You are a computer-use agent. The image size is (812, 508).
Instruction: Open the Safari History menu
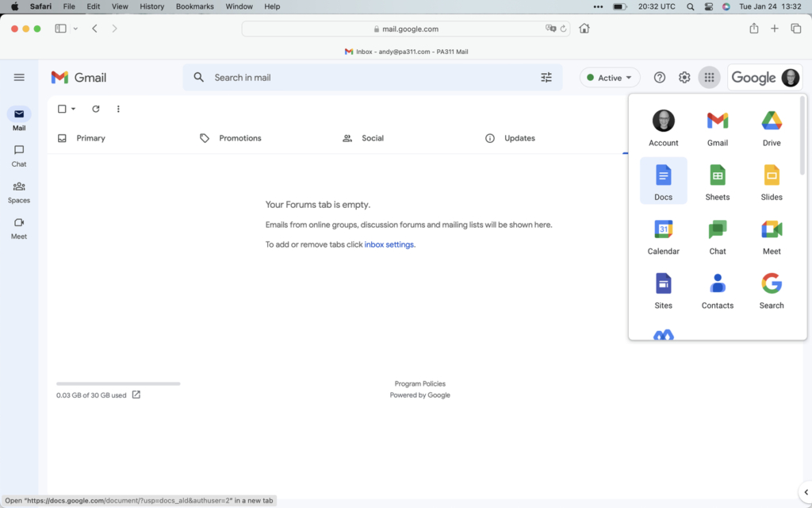151,6
